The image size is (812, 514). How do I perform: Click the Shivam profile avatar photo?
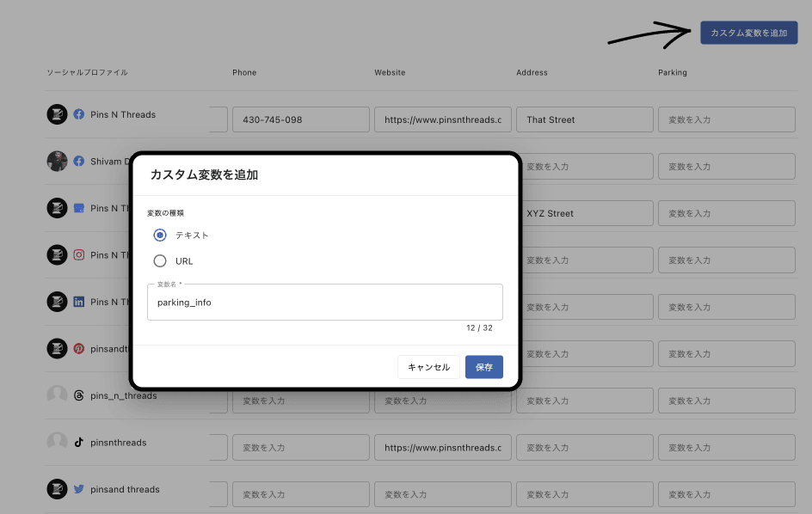pos(57,162)
